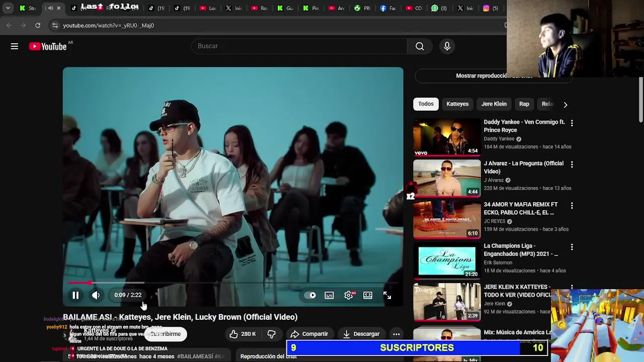
Task: Mute the video with the speaker icon
Action: (96, 295)
